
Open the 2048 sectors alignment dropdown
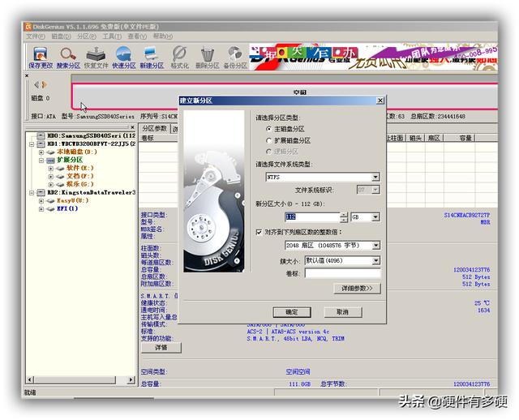pos(375,246)
